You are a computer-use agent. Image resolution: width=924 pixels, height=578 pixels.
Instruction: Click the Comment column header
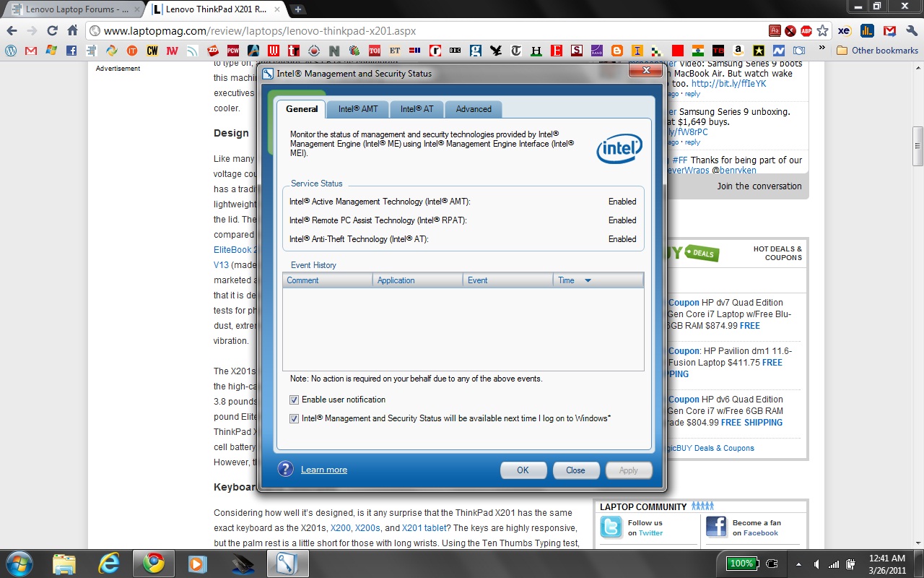point(328,280)
